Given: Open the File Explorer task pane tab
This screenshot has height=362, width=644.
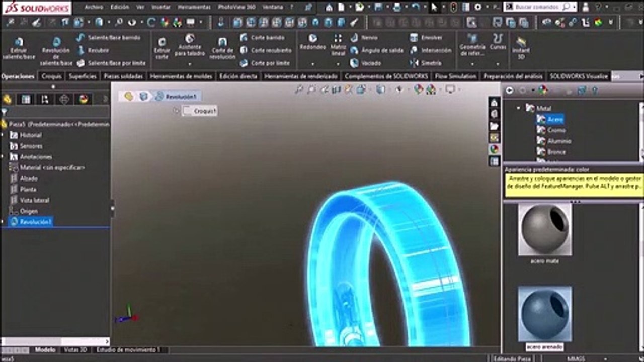Looking at the screenshot, I should (494, 126).
